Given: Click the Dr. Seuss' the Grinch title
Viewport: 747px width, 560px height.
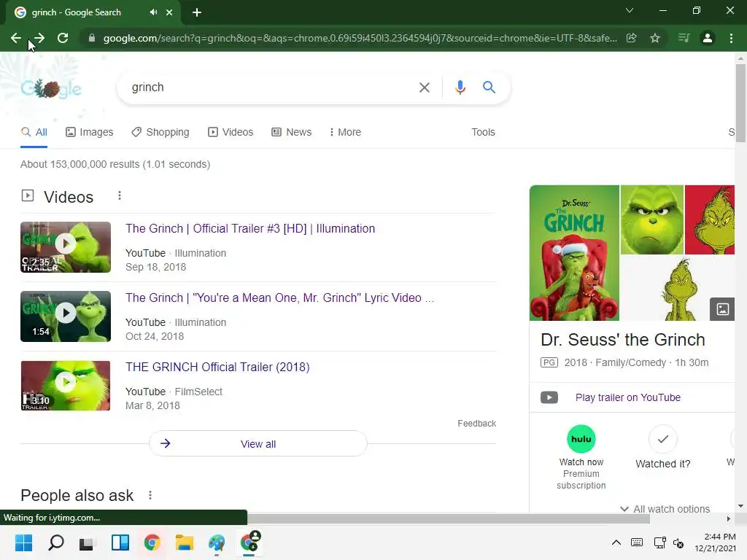Looking at the screenshot, I should [x=623, y=340].
